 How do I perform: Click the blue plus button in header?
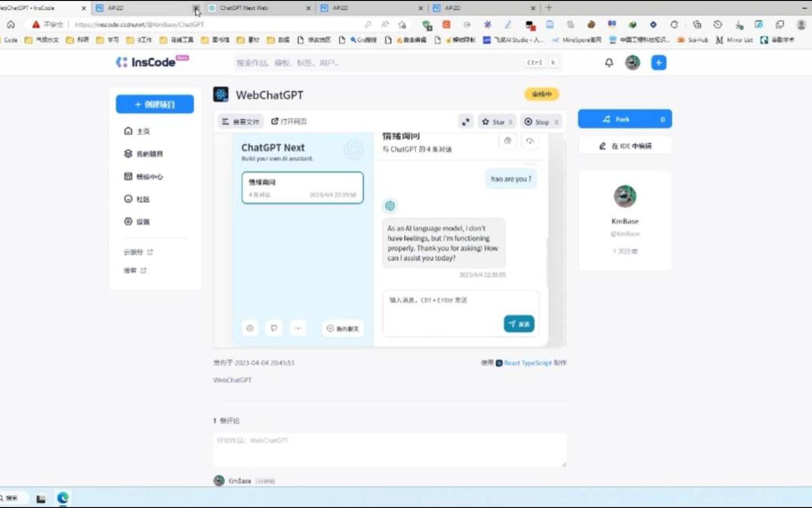659,63
